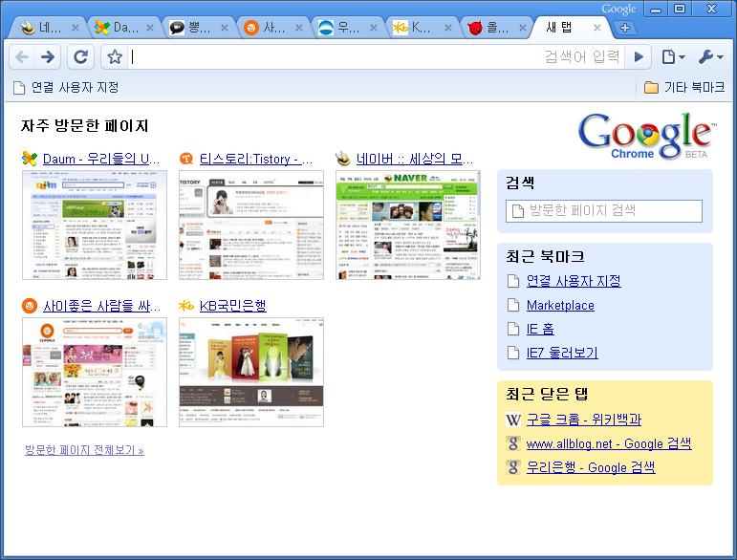Screen dimensions: 737x560
Task: Open the 기타 북마크 folder
Action: [684, 87]
